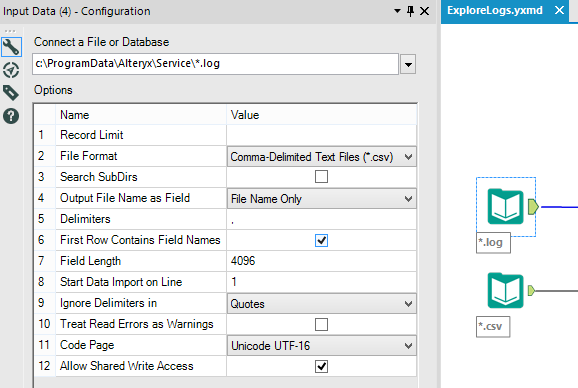Click the Value column header
The image size is (578, 388).
[x=321, y=115]
